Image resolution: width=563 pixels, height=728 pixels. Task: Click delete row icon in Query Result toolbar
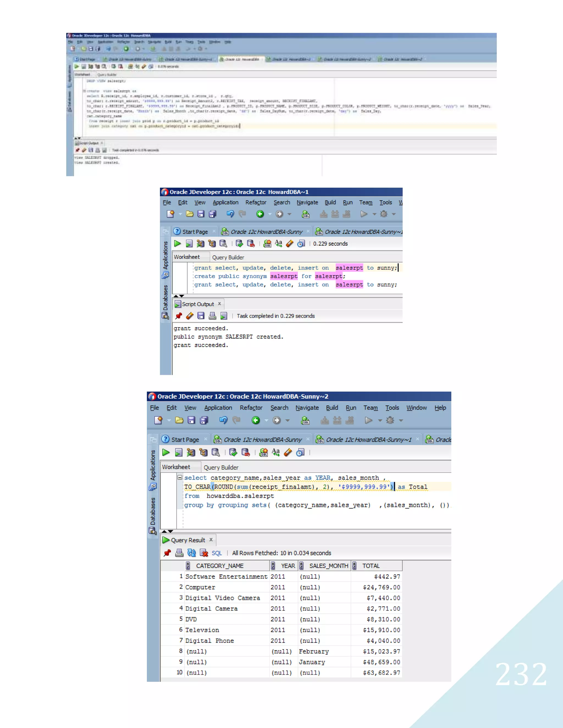[x=204, y=553]
